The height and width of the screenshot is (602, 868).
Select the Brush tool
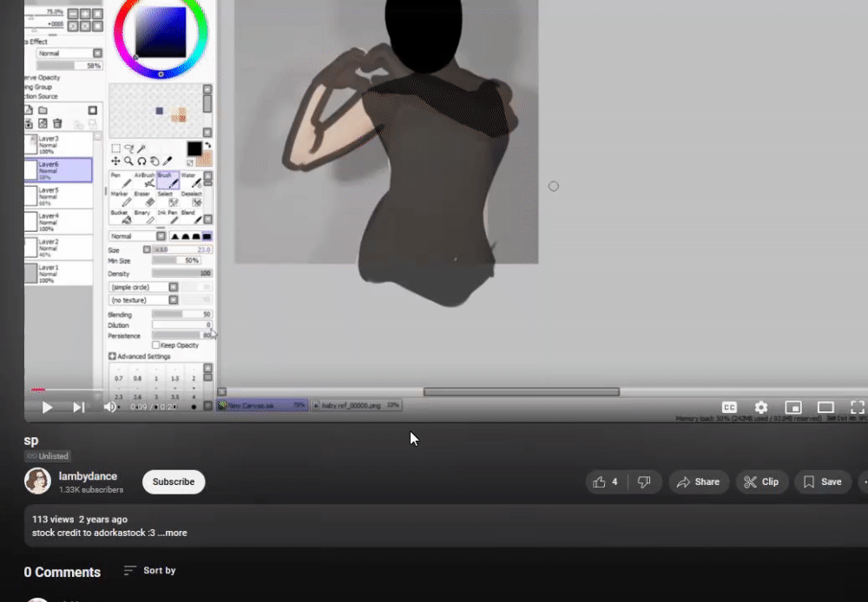[168, 180]
